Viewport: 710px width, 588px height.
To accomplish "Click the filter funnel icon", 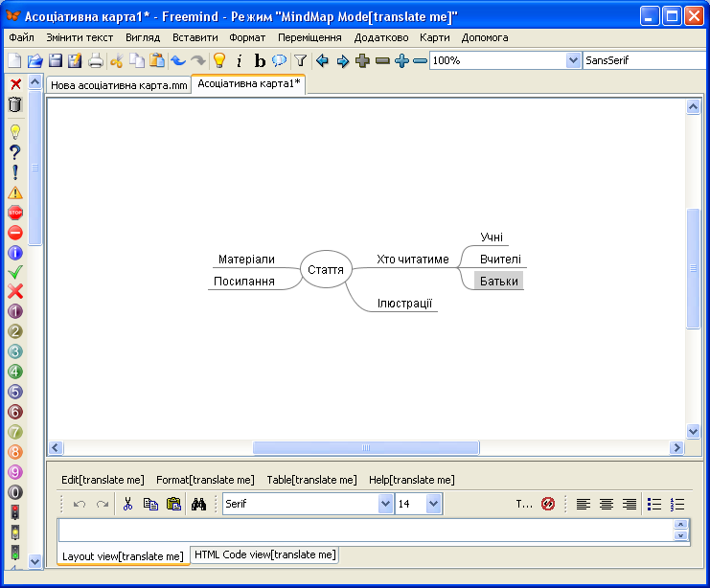I will (x=300, y=60).
